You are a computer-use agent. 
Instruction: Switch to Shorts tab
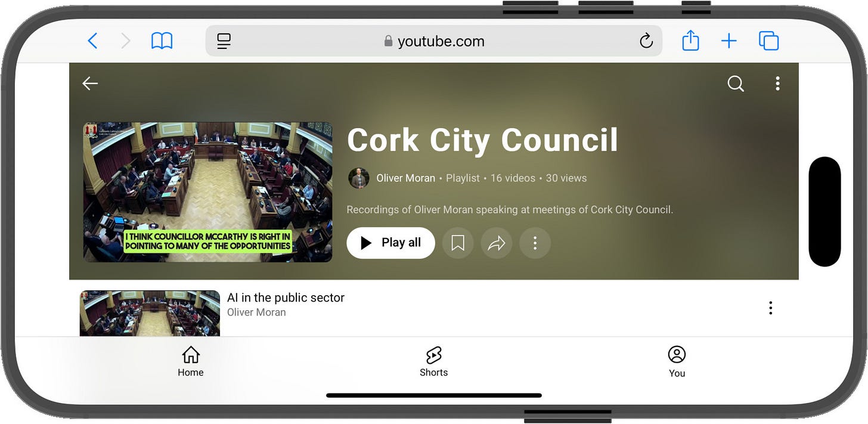[433, 362]
